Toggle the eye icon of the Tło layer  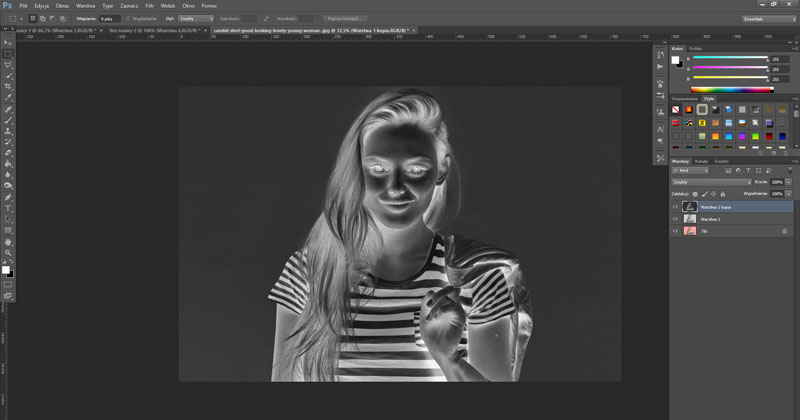coord(675,230)
